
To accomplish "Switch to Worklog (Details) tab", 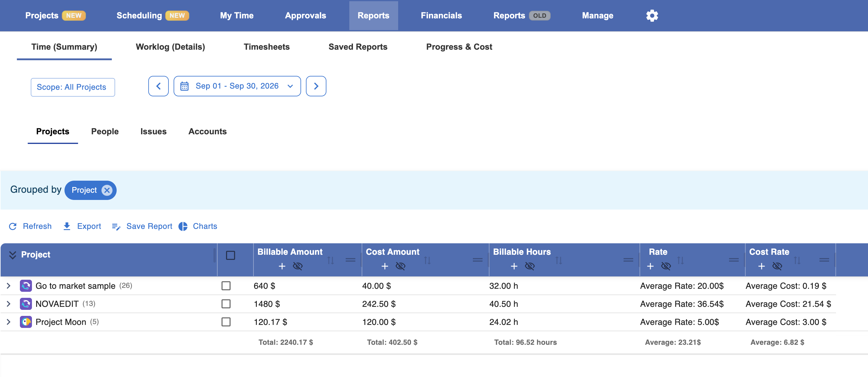I will coord(170,47).
